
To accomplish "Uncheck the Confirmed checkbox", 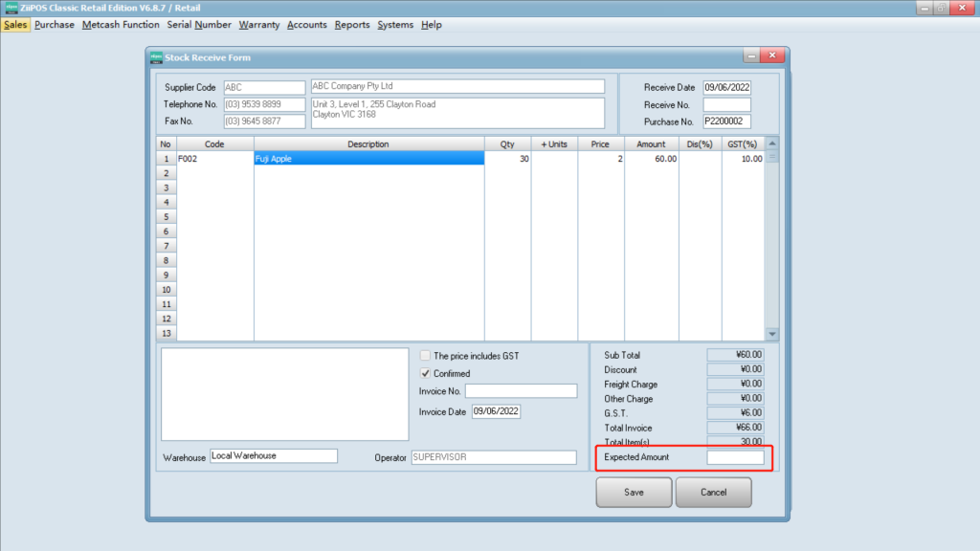I will click(x=426, y=373).
